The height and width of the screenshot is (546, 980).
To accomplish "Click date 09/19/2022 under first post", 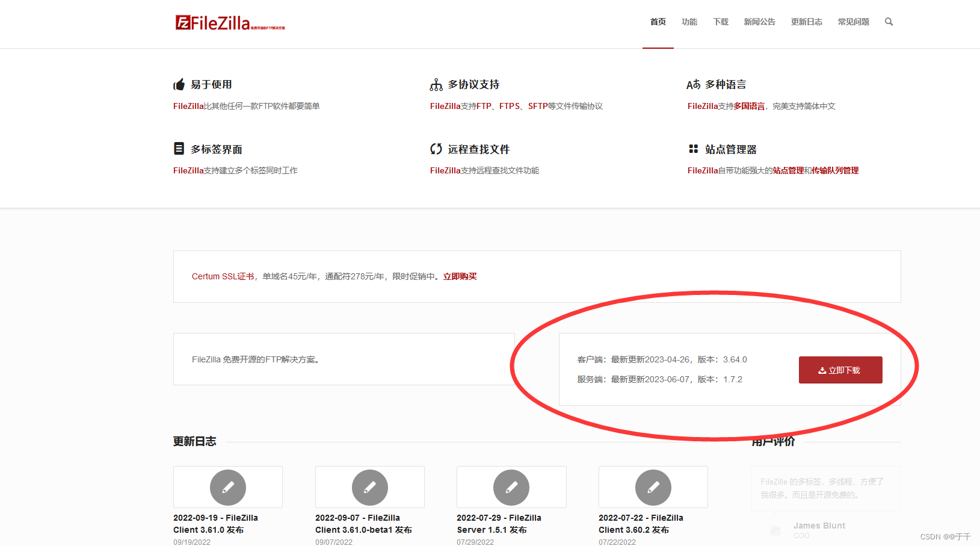I will [192, 542].
